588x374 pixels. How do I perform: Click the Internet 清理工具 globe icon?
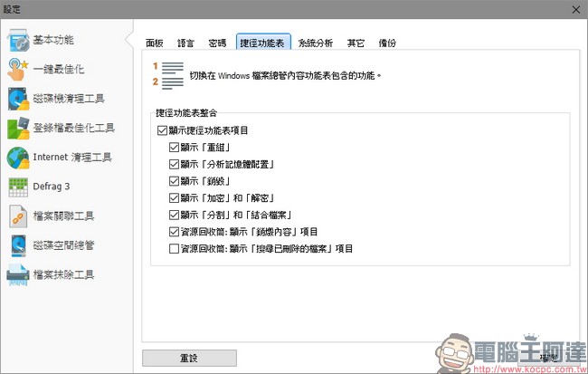click(x=18, y=157)
